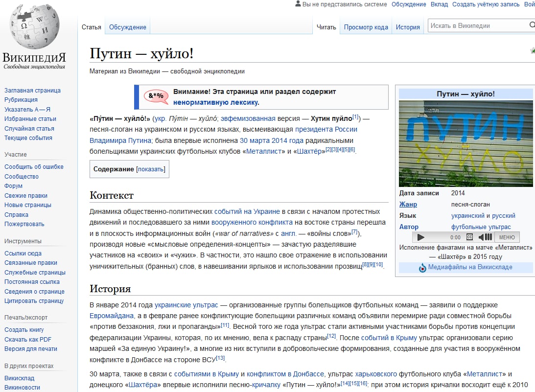
Task: Click the top Обсуждение user link
Action: 409,4
